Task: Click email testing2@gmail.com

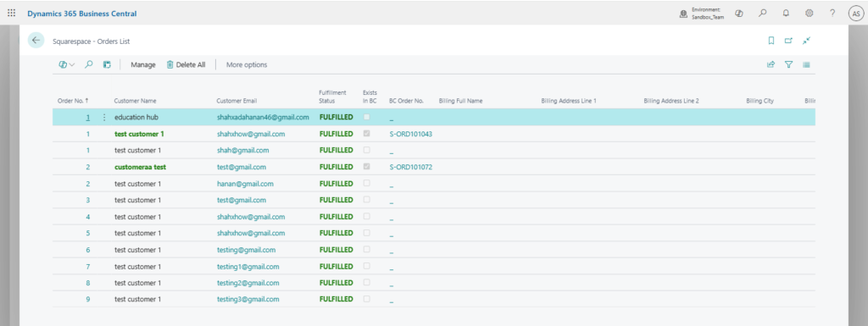Action: pos(248,283)
